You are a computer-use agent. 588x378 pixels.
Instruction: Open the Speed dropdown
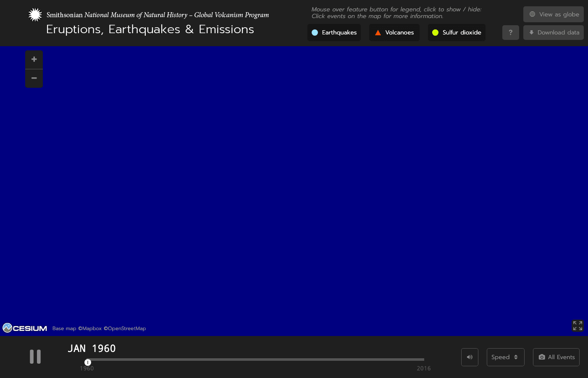[505, 357]
